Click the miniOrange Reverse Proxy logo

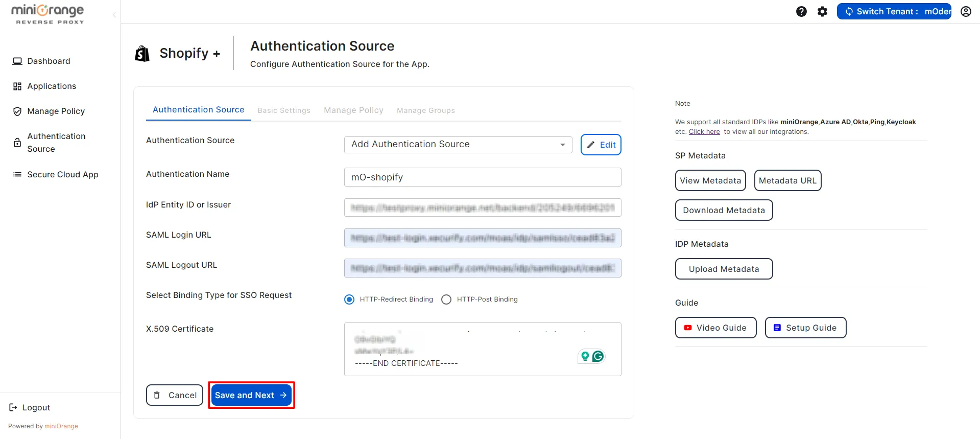[x=47, y=14]
